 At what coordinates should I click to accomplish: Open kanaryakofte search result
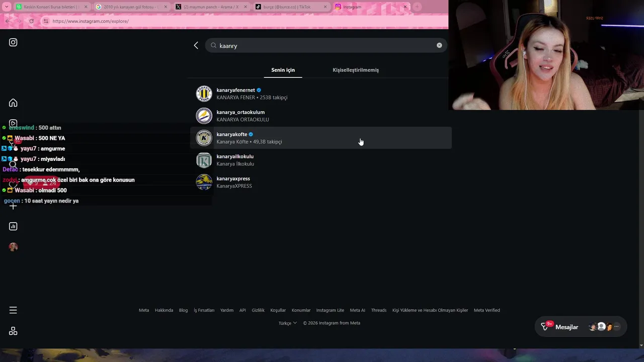(321, 138)
